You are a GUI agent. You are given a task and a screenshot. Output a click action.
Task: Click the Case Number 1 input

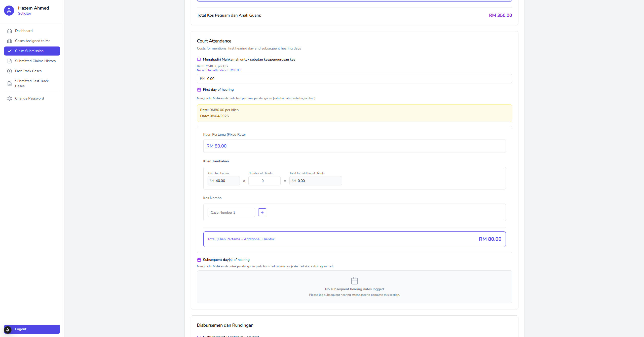pyautogui.click(x=231, y=212)
